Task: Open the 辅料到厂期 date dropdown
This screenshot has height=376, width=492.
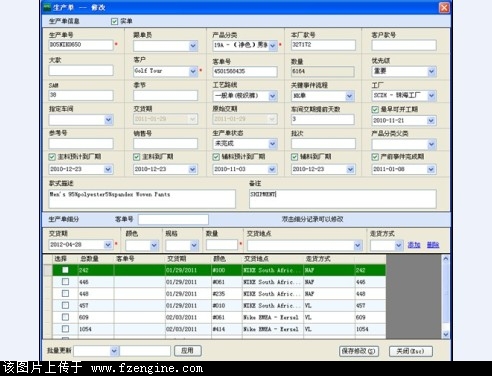Action: coord(350,169)
